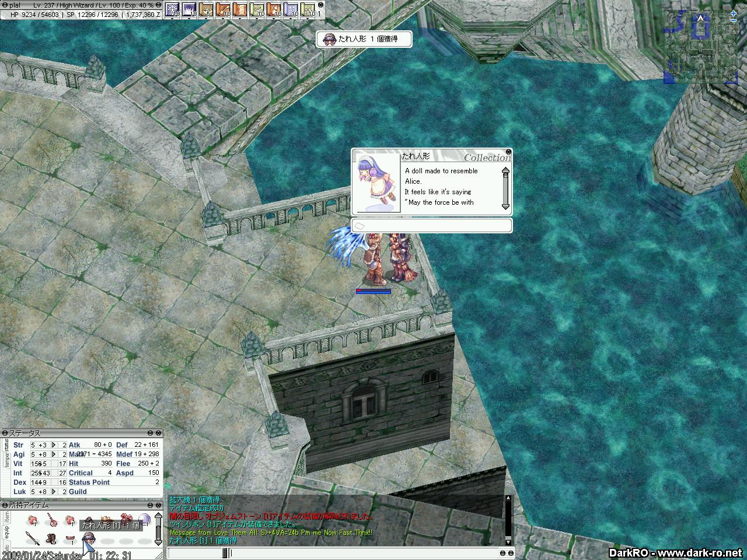This screenshot has width=747, height=560.
Task: Use the level 5 scroll skill slot
Action: [207, 9]
